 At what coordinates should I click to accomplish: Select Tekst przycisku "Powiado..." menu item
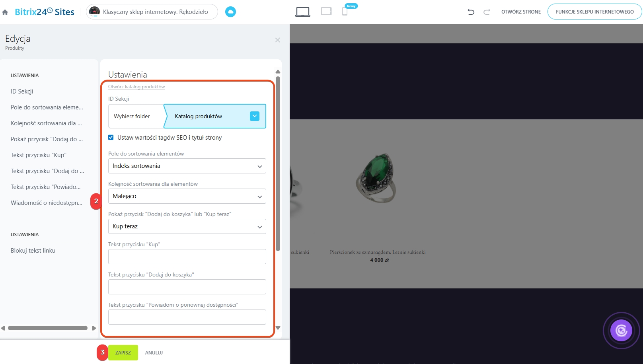(46, 187)
